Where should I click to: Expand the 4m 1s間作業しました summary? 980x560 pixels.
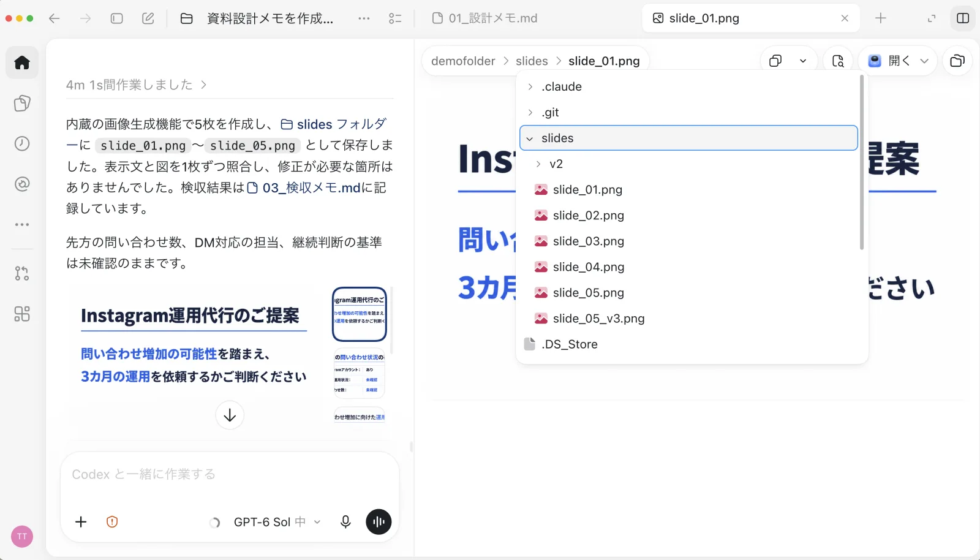click(x=136, y=85)
